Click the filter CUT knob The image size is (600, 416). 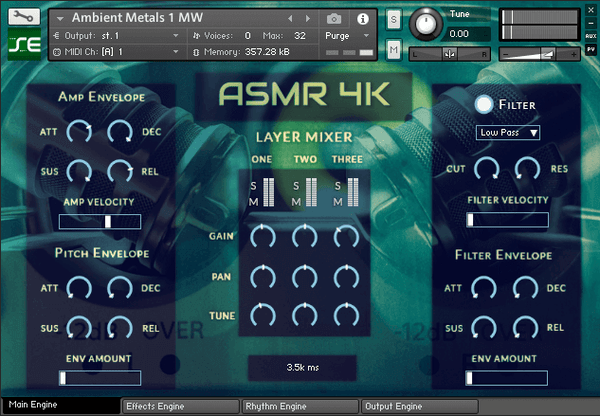(x=485, y=169)
